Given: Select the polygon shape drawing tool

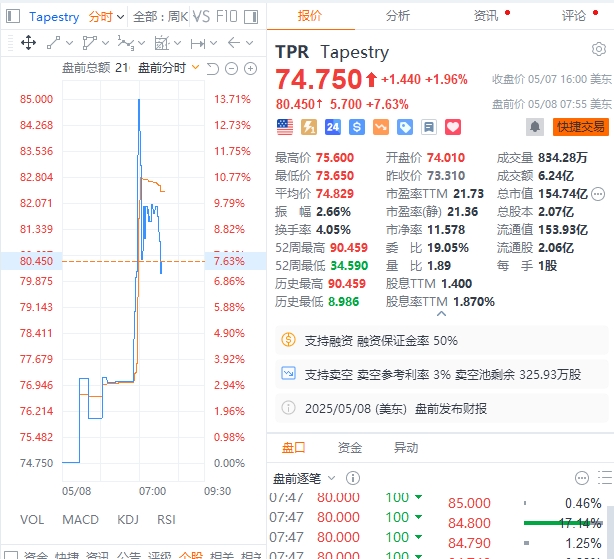Looking at the screenshot, I should [x=90, y=43].
